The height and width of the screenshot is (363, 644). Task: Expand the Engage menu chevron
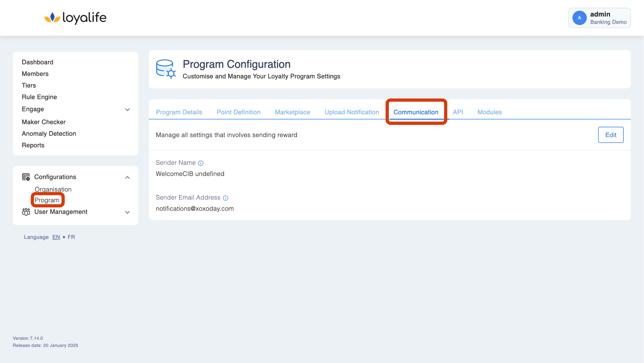coord(127,110)
